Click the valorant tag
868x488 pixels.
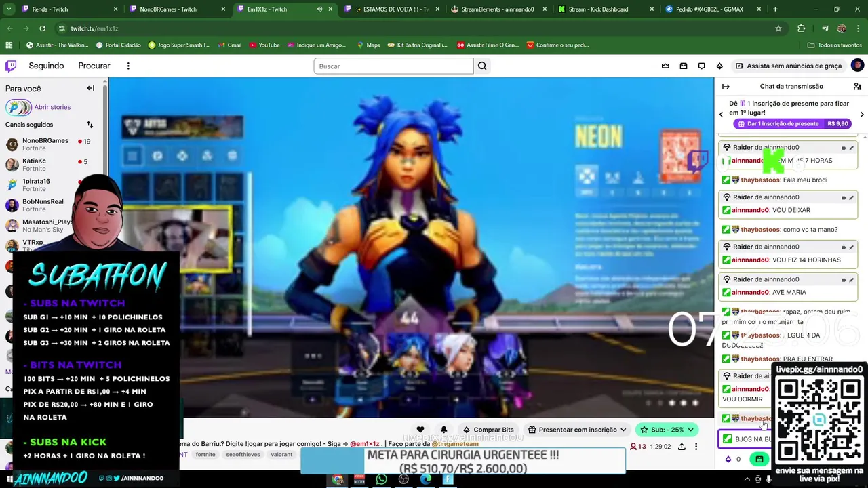coord(281,455)
